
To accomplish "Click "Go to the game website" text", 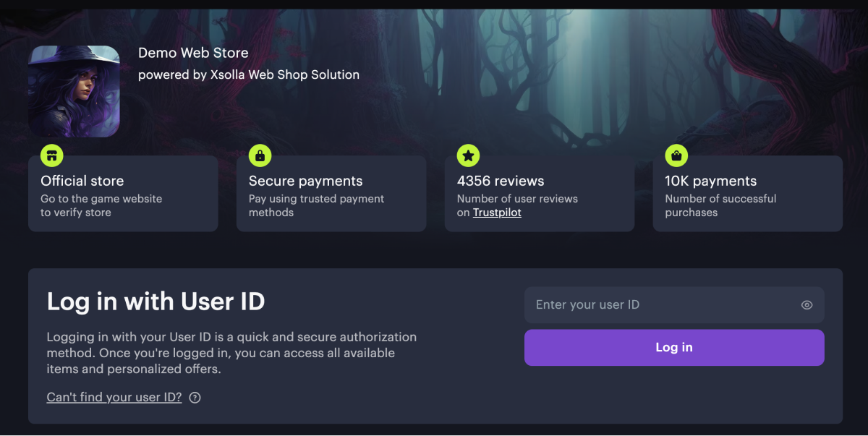I will [x=101, y=199].
